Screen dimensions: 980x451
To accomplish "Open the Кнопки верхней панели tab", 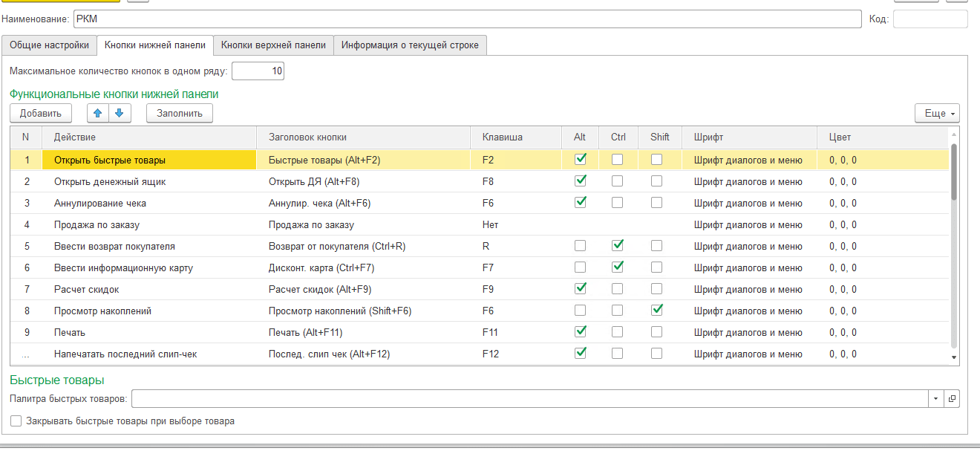I will tap(273, 45).
